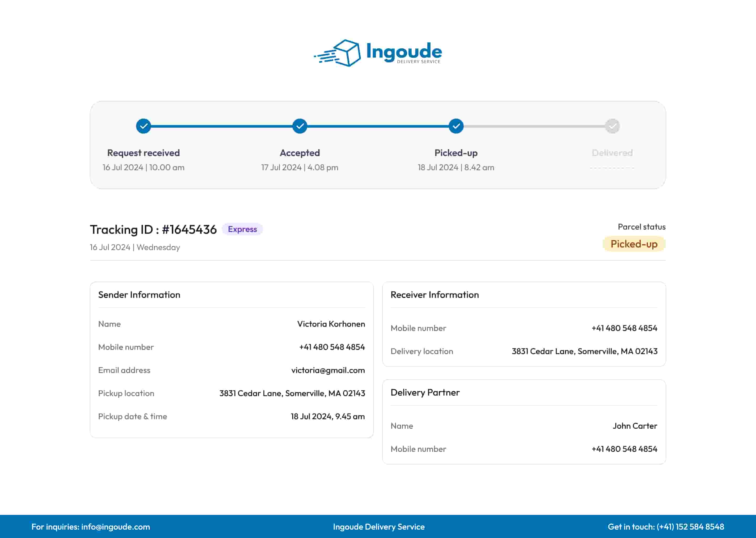The image size is (756, 538).
Task: Click the Request received checkmark circle
Action: [143, 126]
